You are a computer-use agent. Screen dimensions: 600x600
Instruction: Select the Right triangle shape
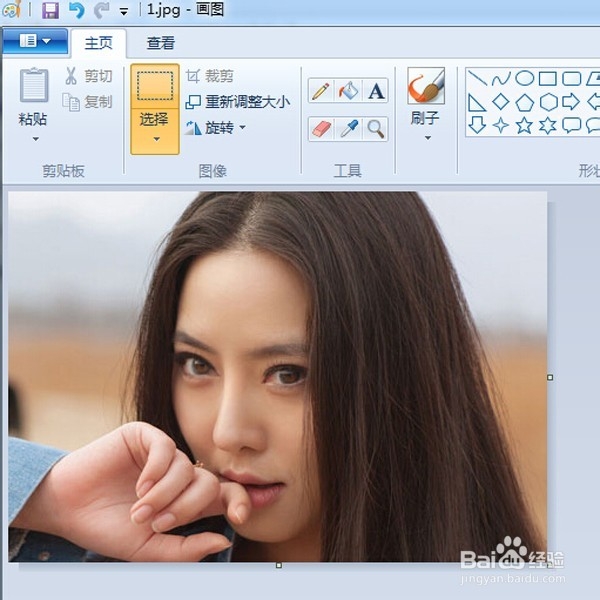(477, 103)
